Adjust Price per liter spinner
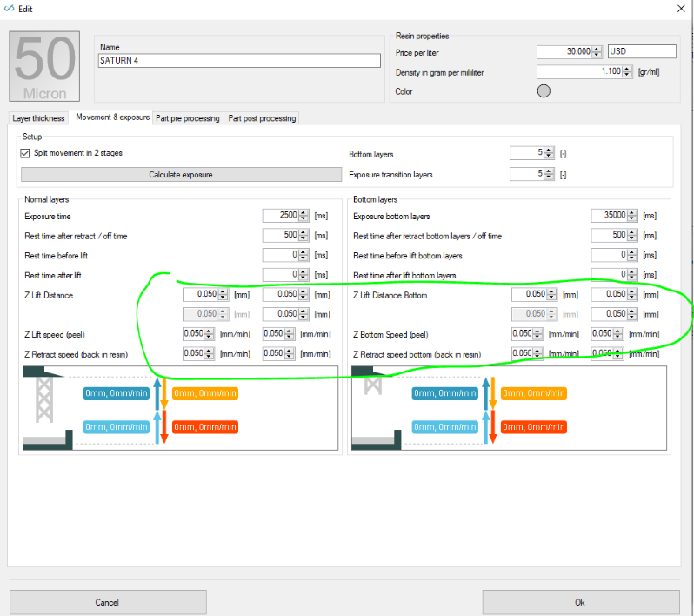This screenshot has height=616, width=694. click(597, 52)
